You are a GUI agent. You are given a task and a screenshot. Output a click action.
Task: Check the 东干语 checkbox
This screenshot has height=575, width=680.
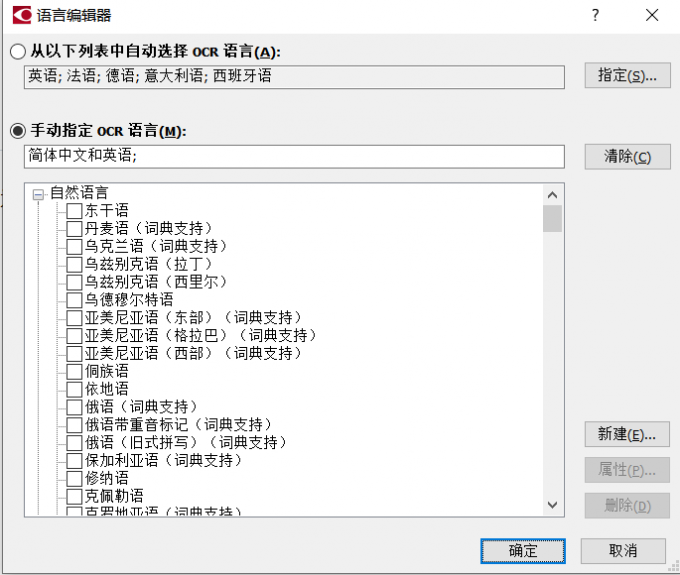pyautogui.click(x=74, y=211)
